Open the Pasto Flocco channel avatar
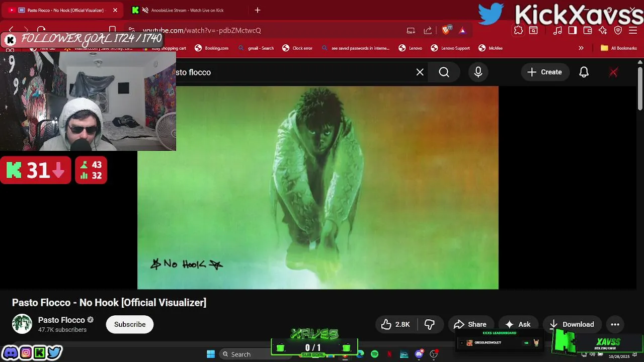This screenshot has height=362, width=644. [22, 324]
